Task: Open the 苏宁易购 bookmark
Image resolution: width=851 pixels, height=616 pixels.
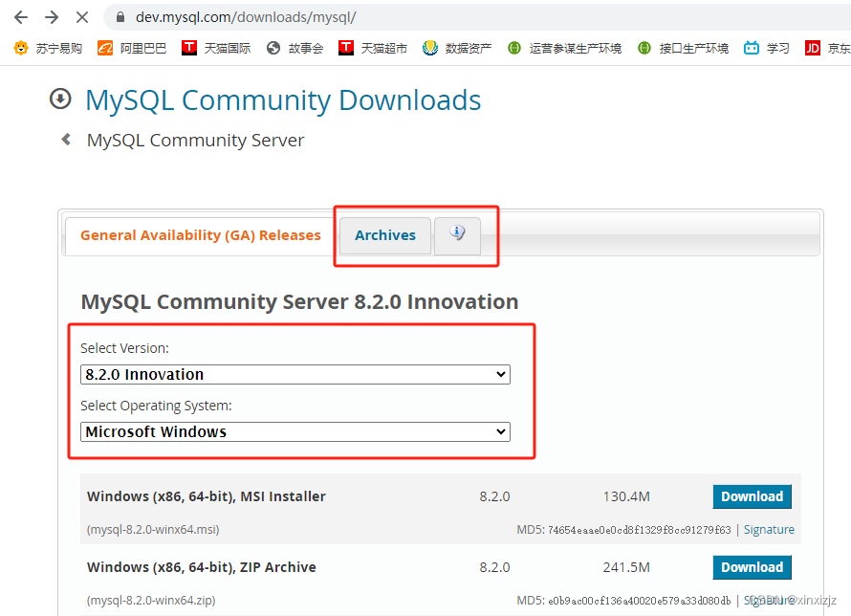Action: pos(48,48)
